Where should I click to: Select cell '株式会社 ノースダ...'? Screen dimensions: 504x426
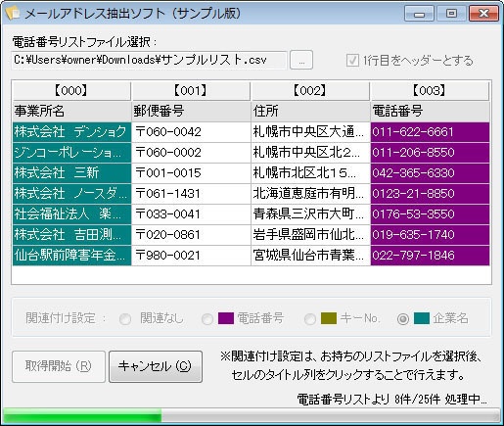tap(71, 194)
